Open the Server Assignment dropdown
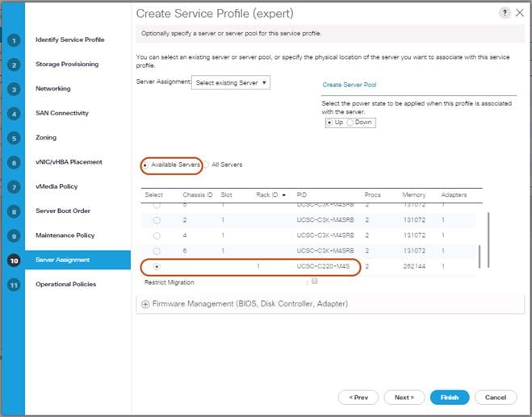Image resolution: width=532 pixels, height=417 pixels. (231, 82)
